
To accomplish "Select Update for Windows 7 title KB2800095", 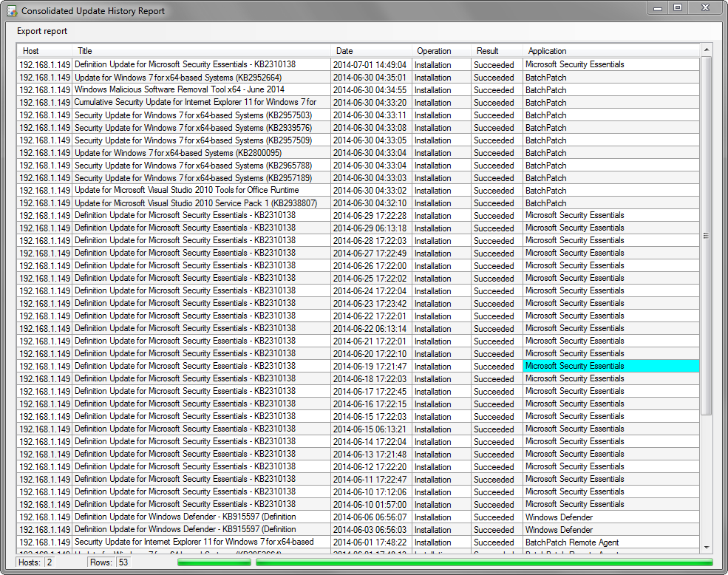I will point(201,153).
